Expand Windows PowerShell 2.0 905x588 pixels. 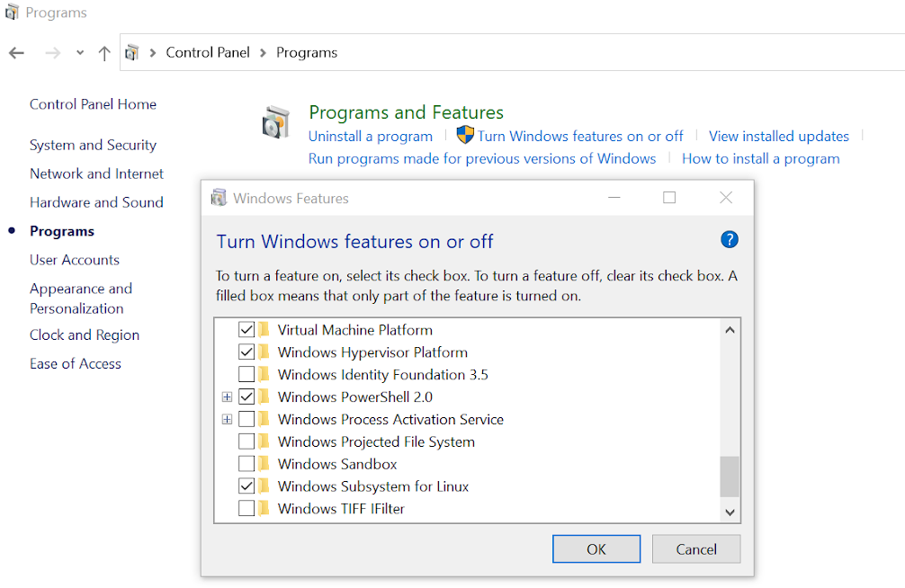(227, 396)
